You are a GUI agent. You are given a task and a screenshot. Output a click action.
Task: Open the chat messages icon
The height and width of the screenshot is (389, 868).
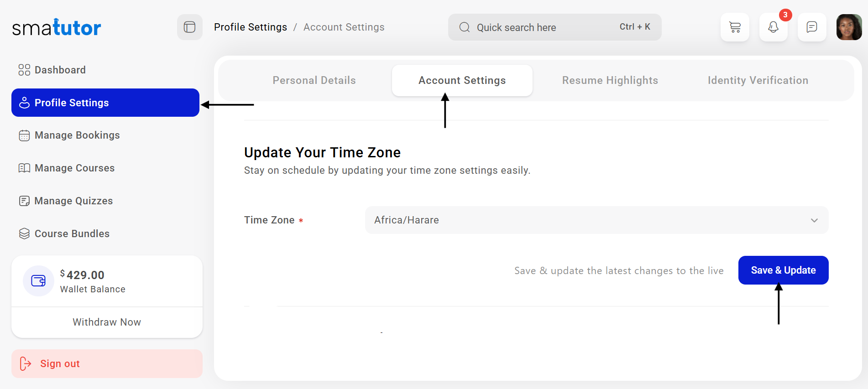point(811,27)
